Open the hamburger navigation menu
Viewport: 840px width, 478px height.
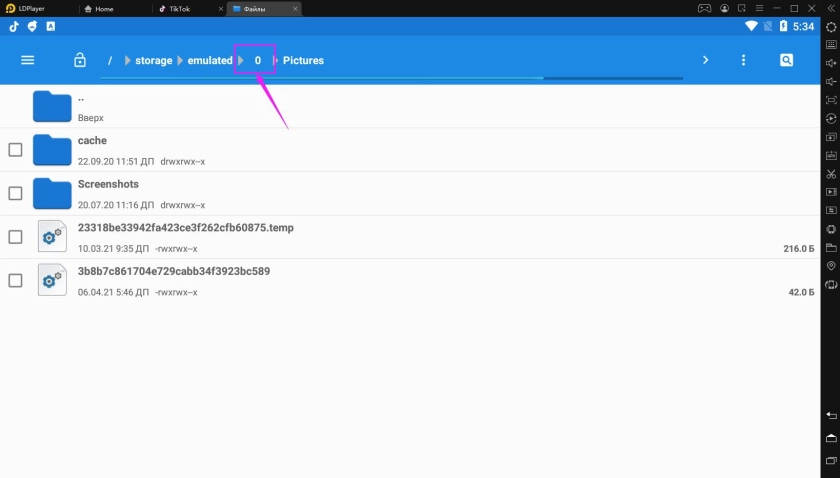click(27, 60)
